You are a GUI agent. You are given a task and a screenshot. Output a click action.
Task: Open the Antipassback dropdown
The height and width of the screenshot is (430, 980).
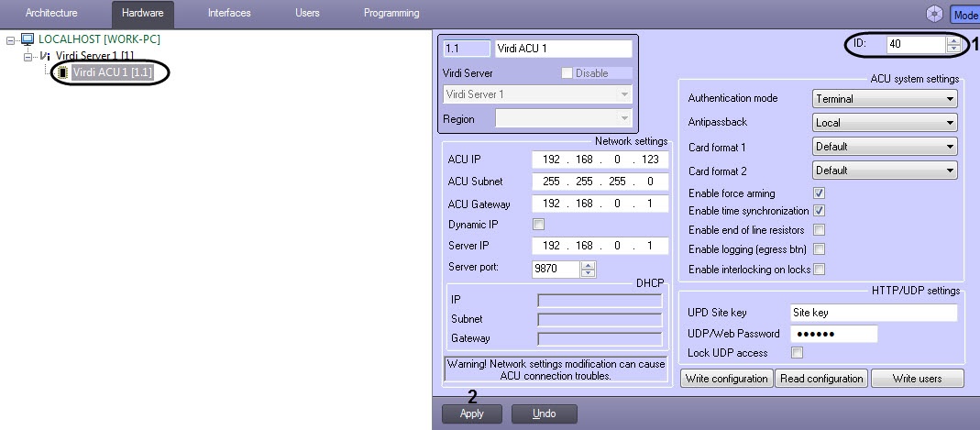[x=885, y=123]
